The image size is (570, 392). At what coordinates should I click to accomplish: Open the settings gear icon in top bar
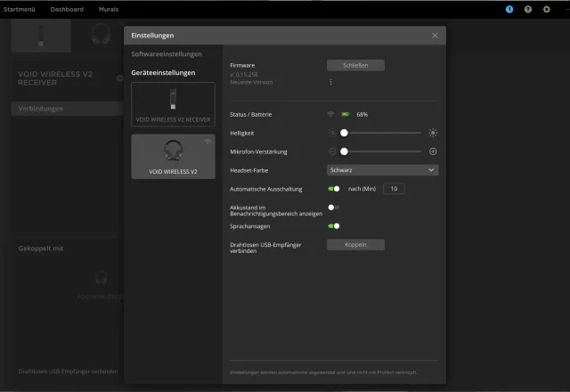click(547, 9)
